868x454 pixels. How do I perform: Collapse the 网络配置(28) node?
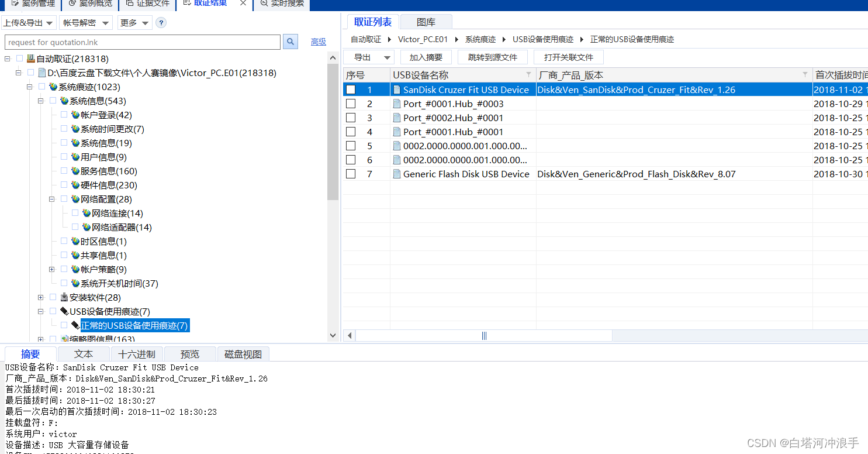[52, 199]
